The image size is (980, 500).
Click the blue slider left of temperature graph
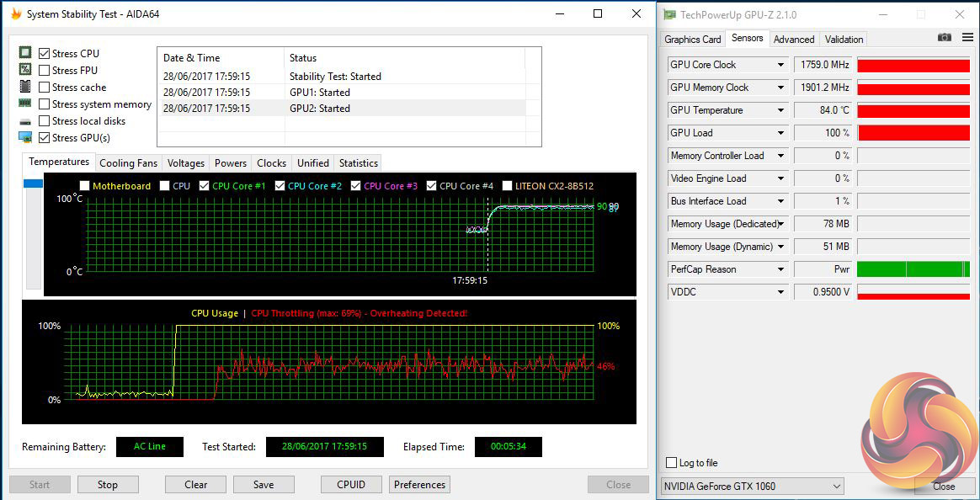click(33, 184)
